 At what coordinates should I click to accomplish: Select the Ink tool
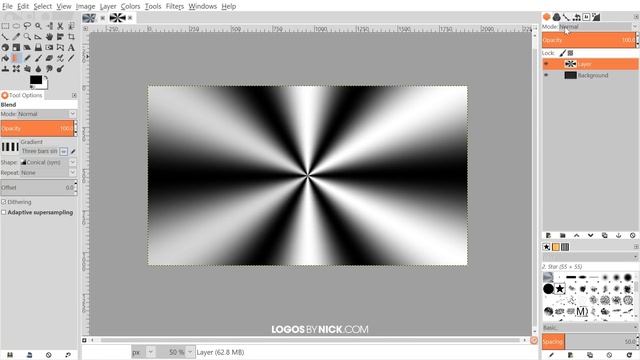71,58
